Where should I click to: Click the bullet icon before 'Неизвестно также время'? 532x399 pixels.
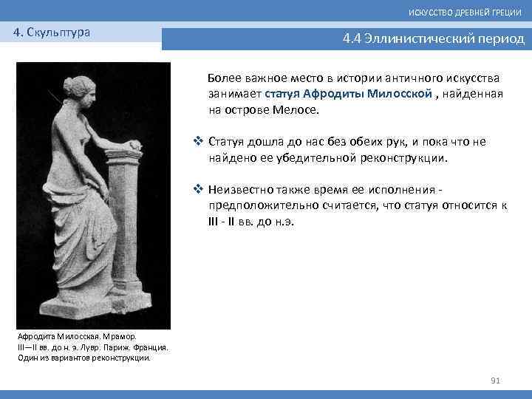coord(198,188)
